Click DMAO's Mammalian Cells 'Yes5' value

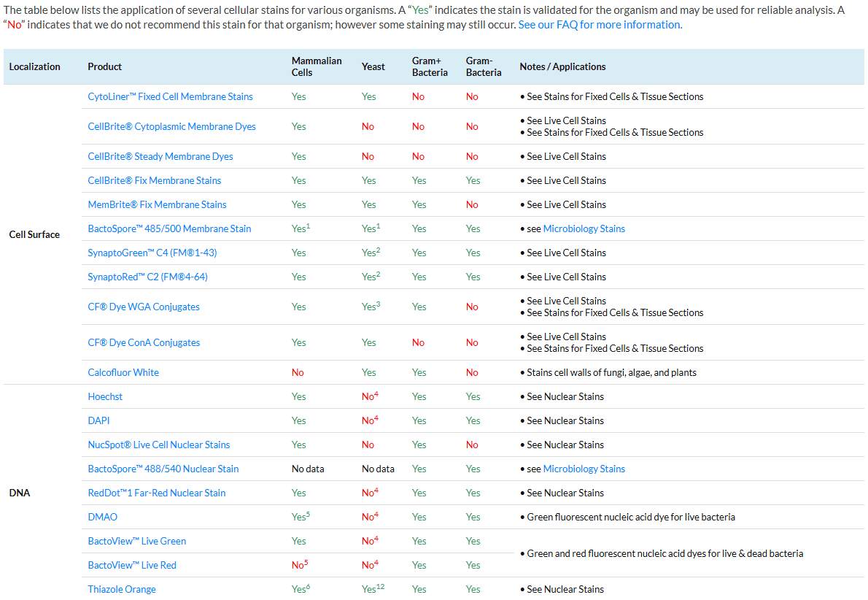tap(301, 517)
